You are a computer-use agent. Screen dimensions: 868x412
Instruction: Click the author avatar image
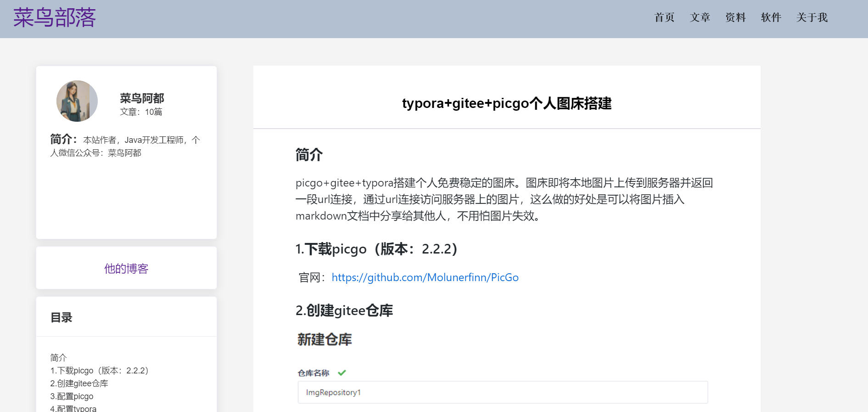[77, 101]
